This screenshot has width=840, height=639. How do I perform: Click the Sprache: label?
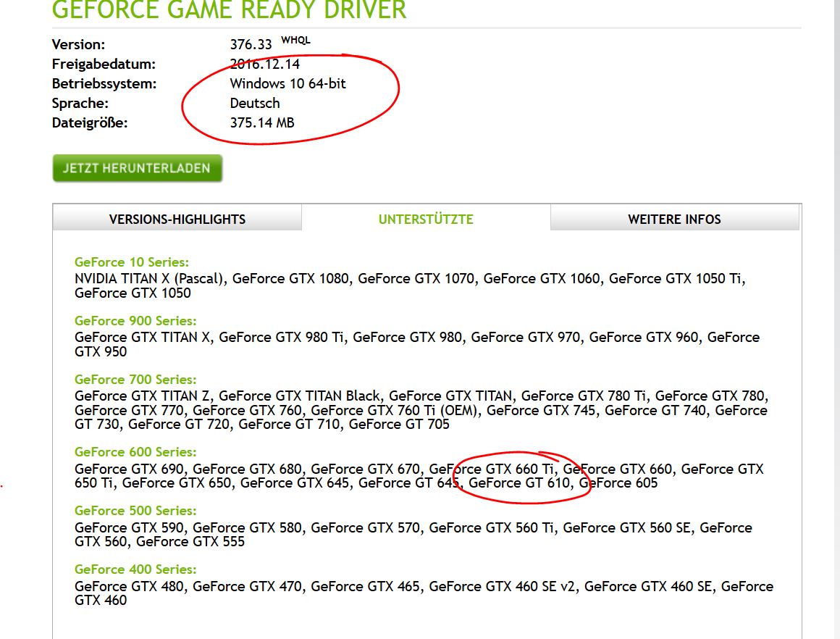(x=80, y=103)
